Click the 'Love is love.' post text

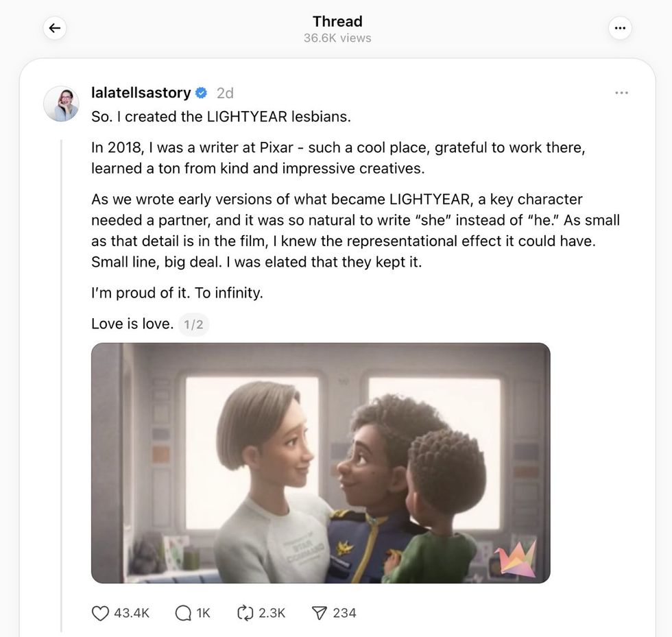point(132,324)
